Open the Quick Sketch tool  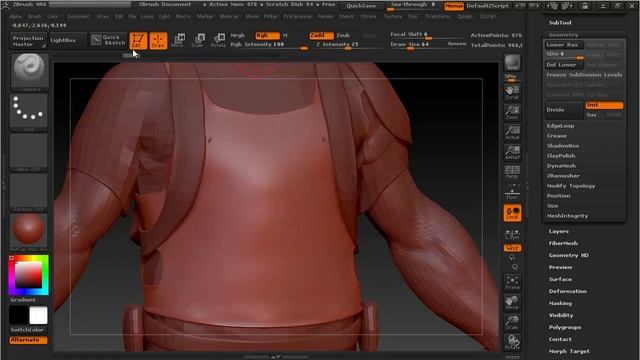pyautogui.click(x=108, y=40)
